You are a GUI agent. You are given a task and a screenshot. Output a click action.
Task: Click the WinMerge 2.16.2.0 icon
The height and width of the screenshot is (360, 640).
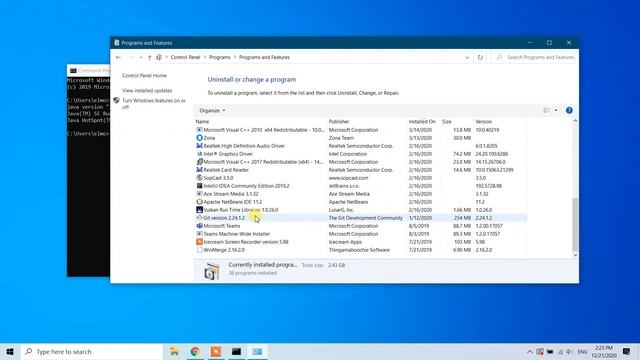(199, 250)
